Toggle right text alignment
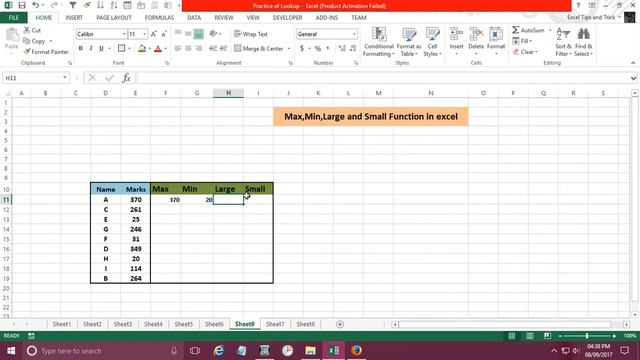The height and width of the screenshot is (360, 640). pos(198,49)
